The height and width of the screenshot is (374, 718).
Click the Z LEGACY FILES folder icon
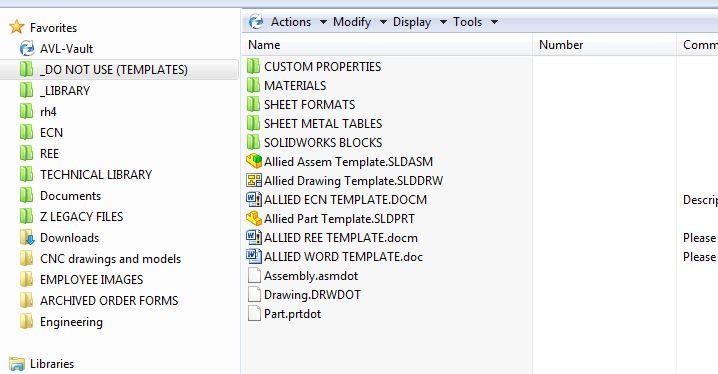pyautogui.click(x=26, y=217)
